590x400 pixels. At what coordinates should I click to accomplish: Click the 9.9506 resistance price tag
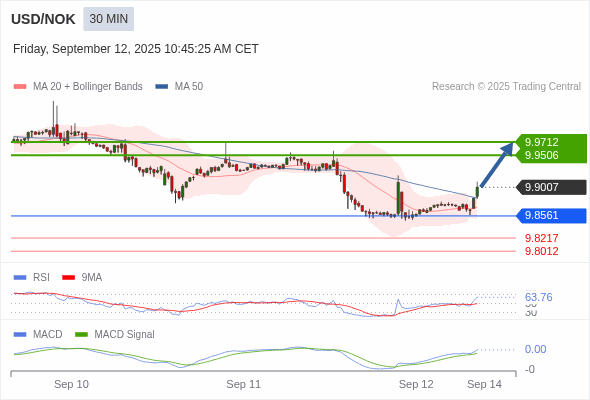pyautogui.click(x=551, y=155)
